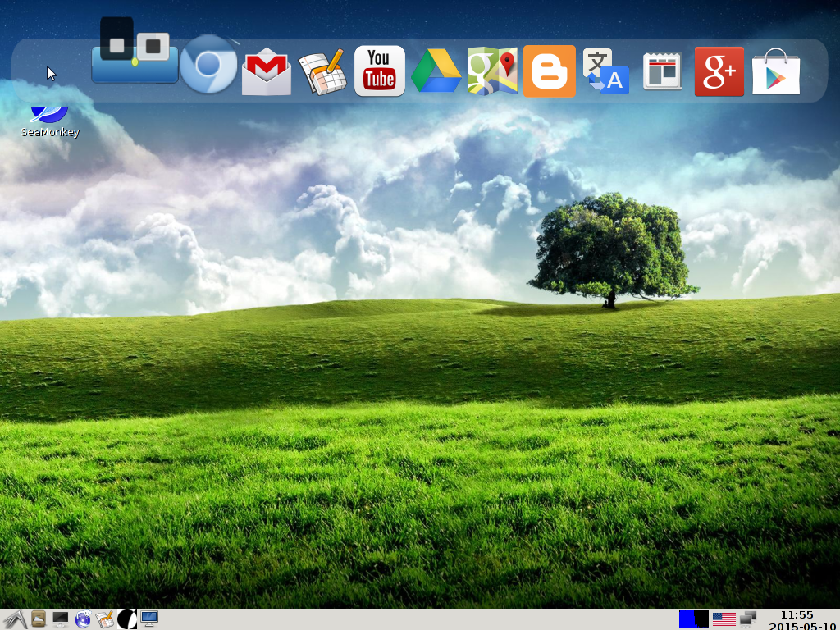Switch keyboard layout via the US flag
Image resolution: width=840 pixels, height=630 pixels.
click(724, 619)
